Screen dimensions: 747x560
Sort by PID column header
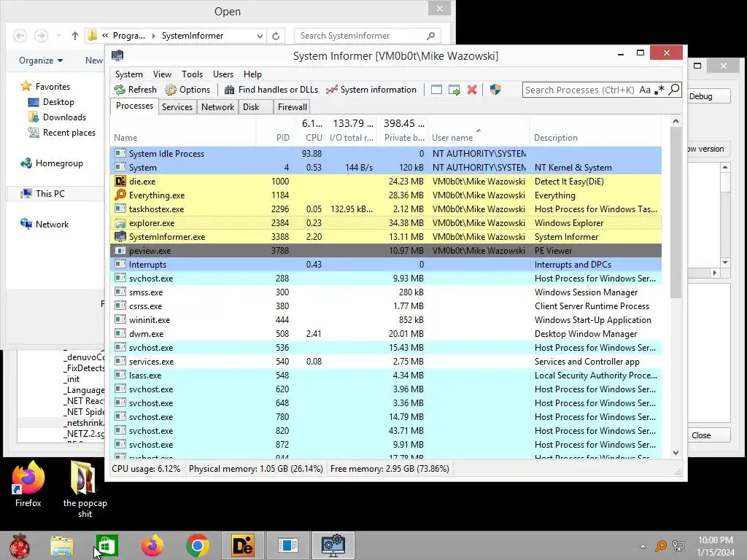coord(274,138)
